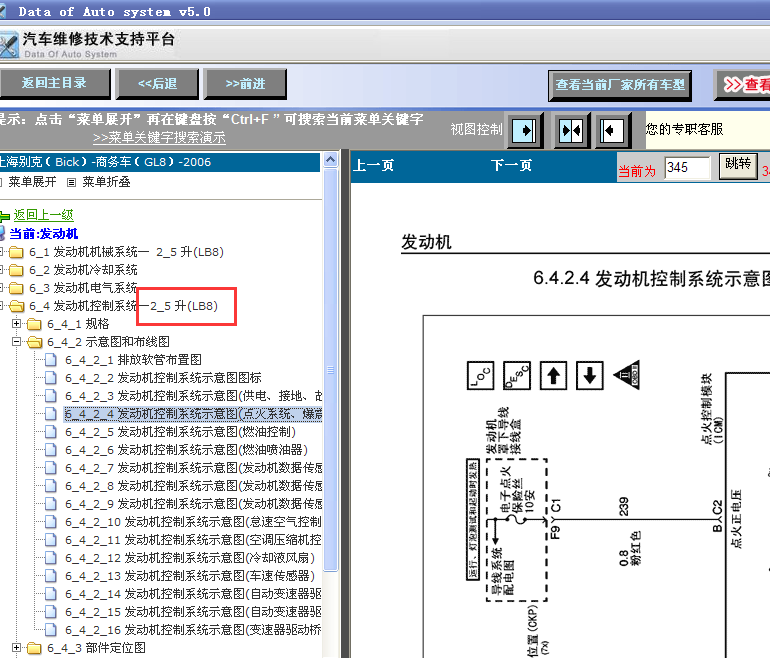
Task: Click up-arrow symbol in diagram
Action: click(x=553, y=376)
